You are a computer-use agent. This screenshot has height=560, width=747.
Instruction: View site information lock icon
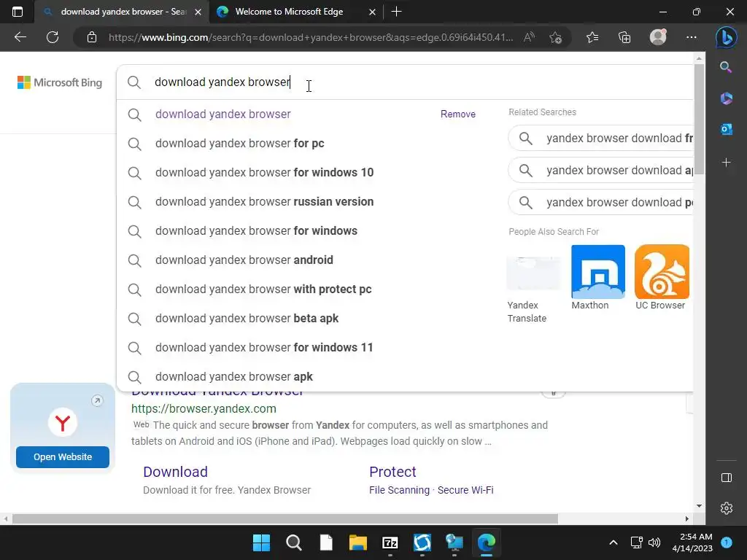pyautogui.click(x=92, y=37)
